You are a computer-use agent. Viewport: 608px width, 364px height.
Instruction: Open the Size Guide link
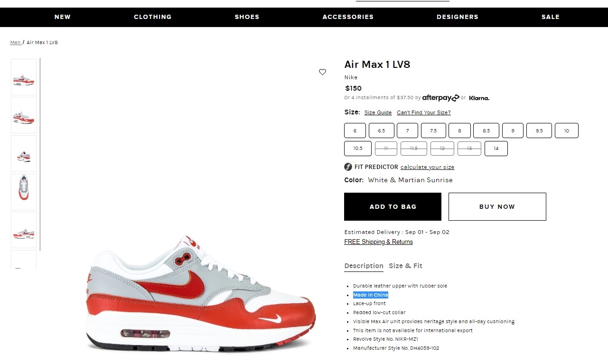point(378,112)
